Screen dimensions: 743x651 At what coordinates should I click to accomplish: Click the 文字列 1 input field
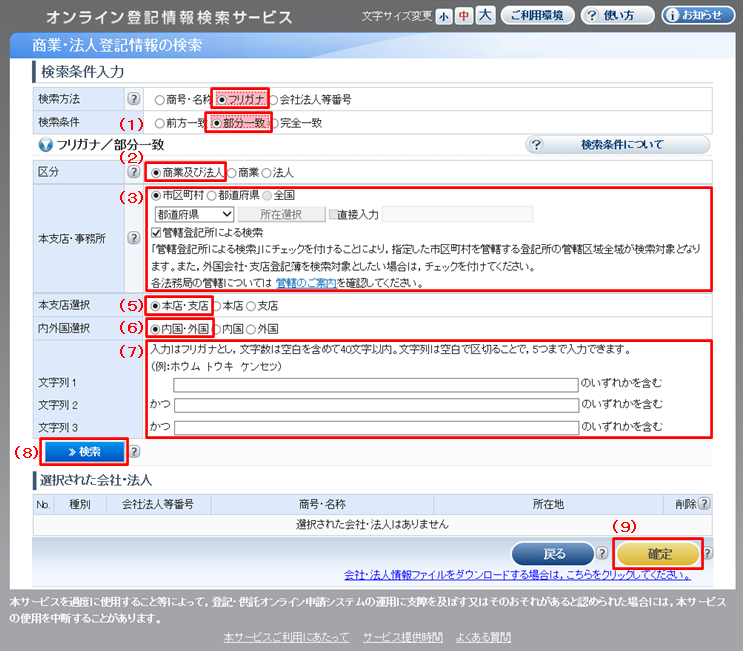point(376,383)
